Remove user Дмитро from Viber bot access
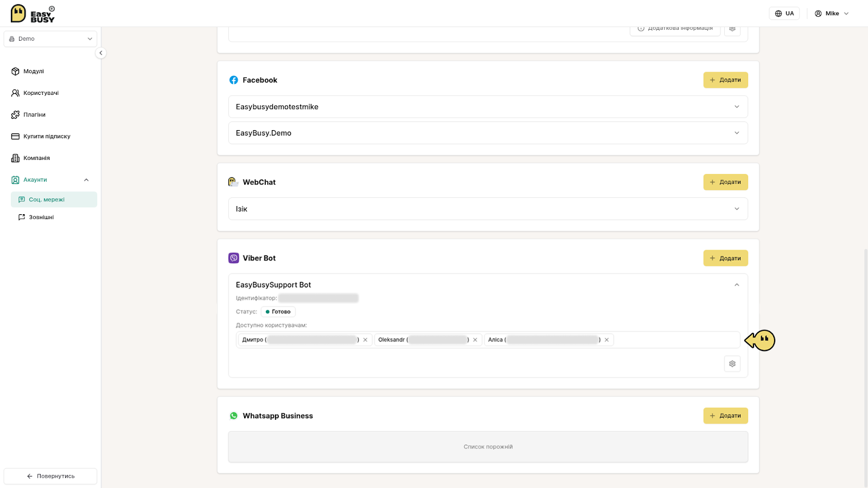This screenshot has width=868, height=488. pos(365,340)
